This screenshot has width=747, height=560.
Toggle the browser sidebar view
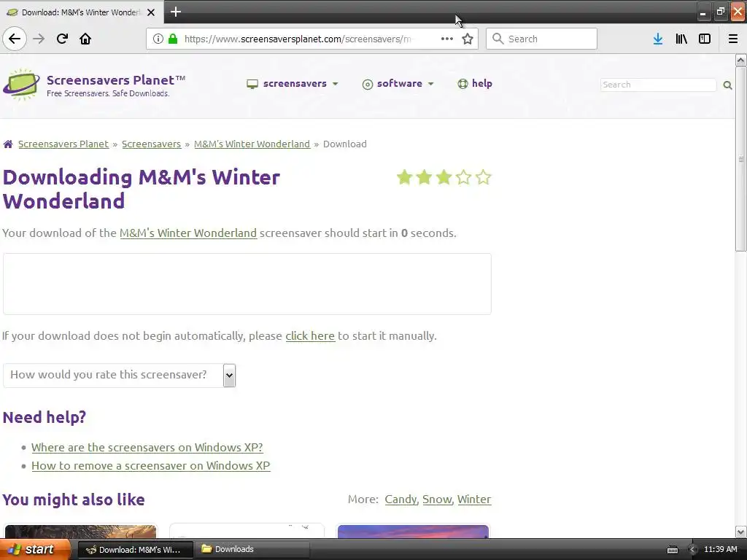click(x=705, y=39)
